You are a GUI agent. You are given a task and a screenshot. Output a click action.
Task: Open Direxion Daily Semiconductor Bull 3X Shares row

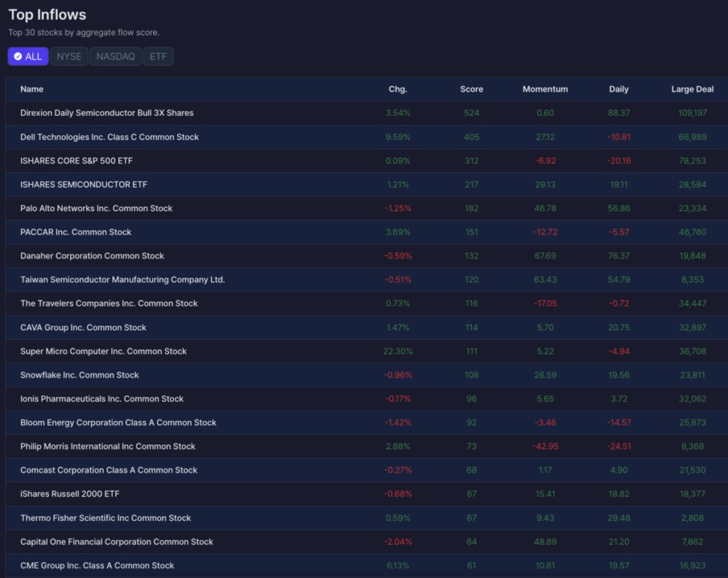click(x=367, y=113)
